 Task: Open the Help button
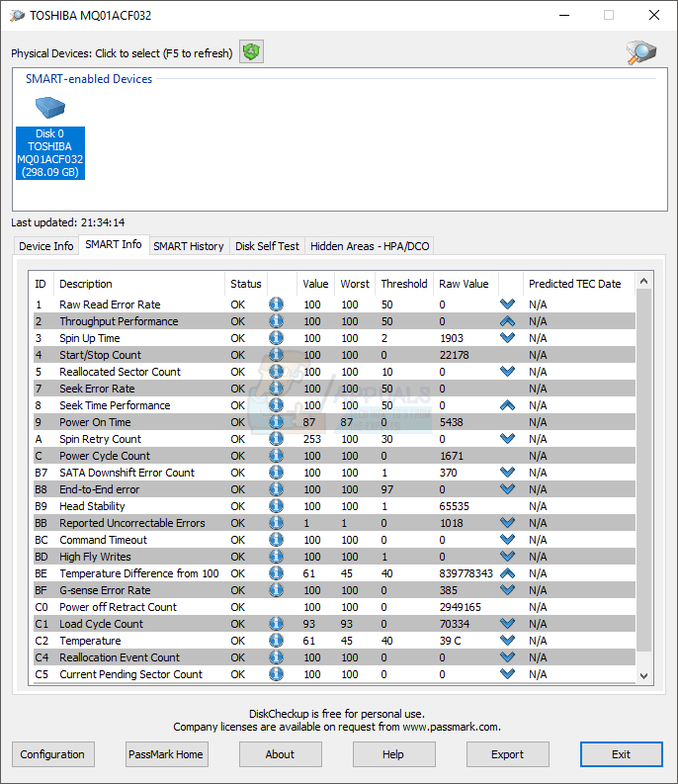click(393, 754)
